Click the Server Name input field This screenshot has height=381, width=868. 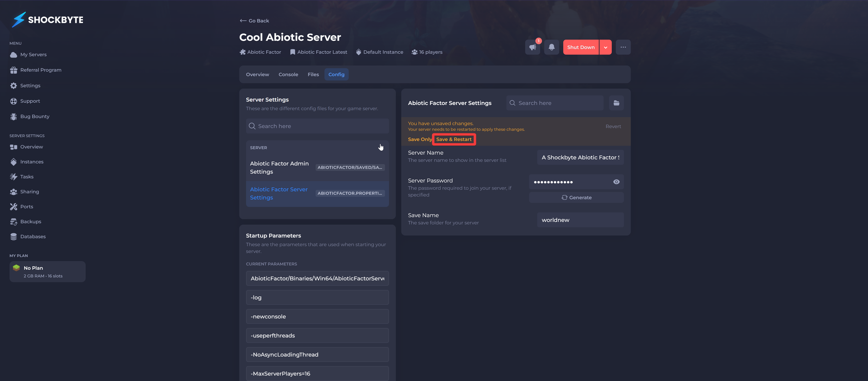(580, 158)
